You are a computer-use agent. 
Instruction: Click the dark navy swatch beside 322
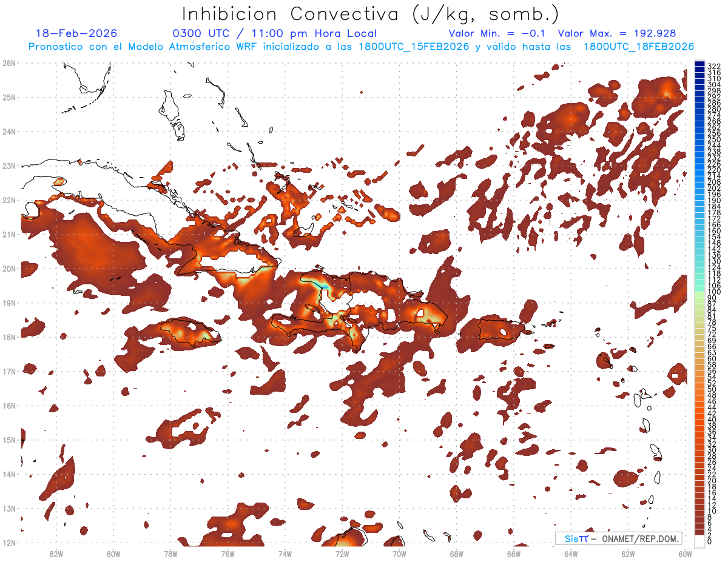(700, 65)
